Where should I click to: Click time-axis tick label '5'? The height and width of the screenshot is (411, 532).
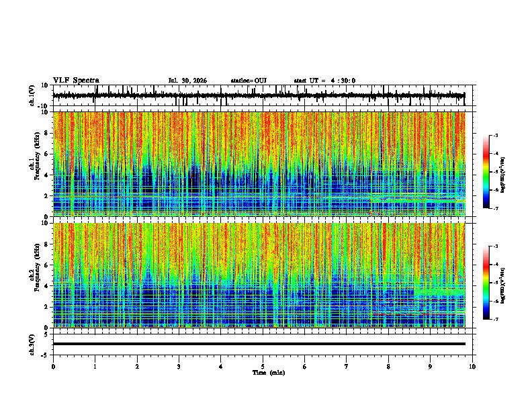263,367
